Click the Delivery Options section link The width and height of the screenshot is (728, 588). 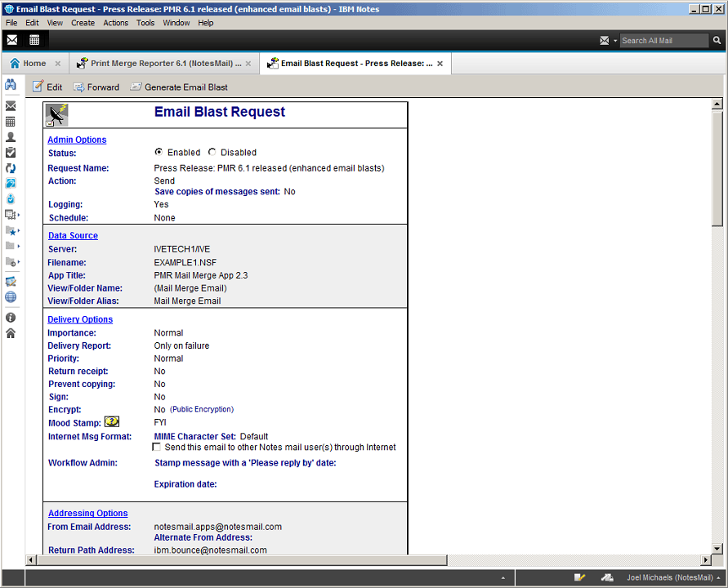(79, 319)
